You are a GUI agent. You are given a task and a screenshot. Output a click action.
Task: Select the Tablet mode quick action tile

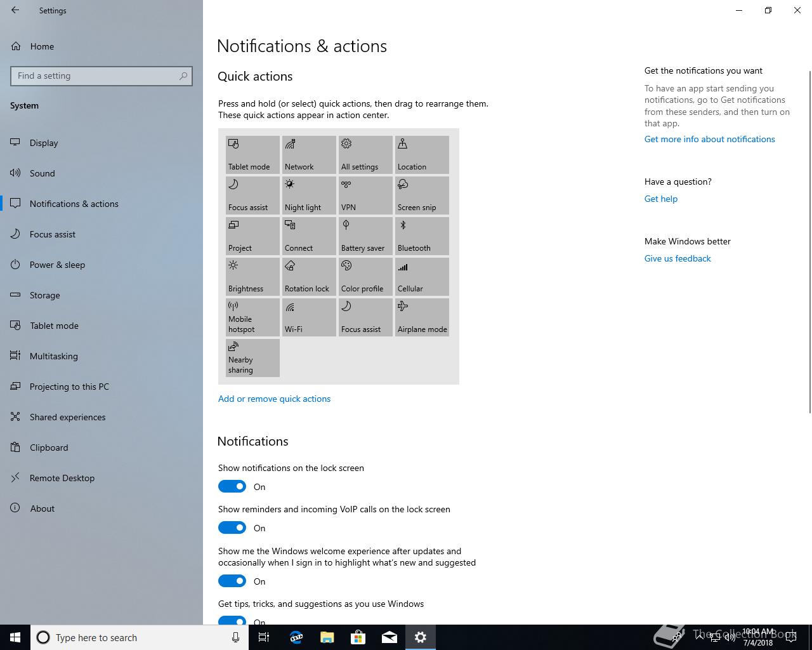tap(252, 155)
